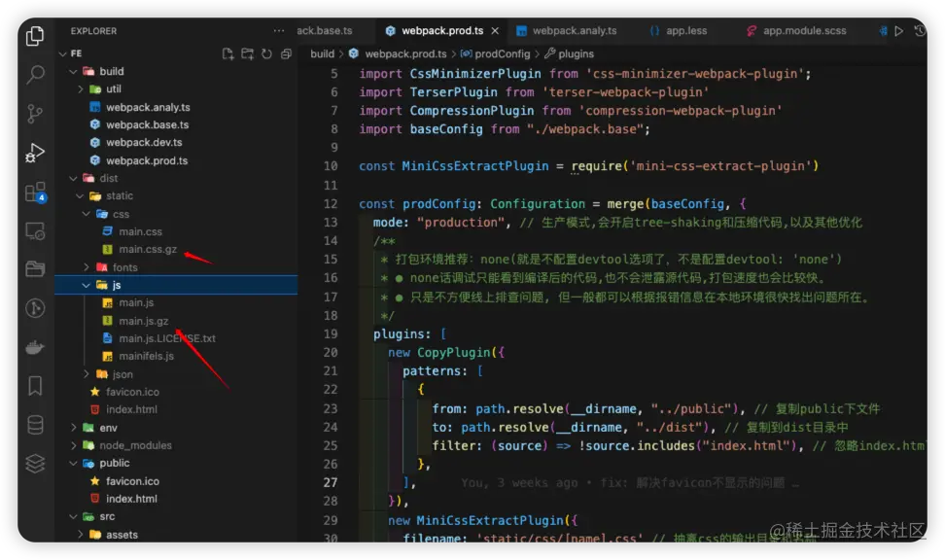The width and height of the screenshot is (945, 560).
Task: Open the Source Control view
Action: tap(35, 114)
